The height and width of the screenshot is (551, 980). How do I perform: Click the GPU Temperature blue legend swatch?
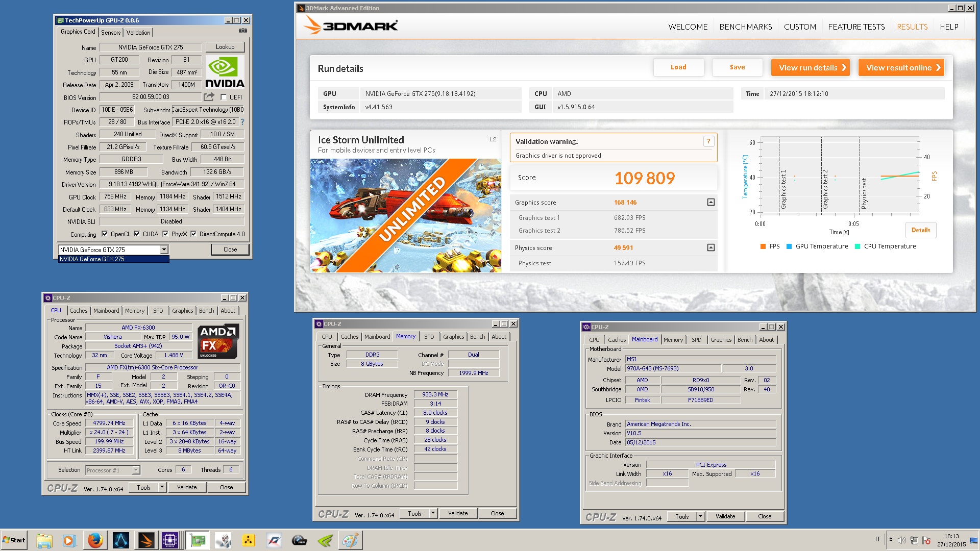click(790, 246)
